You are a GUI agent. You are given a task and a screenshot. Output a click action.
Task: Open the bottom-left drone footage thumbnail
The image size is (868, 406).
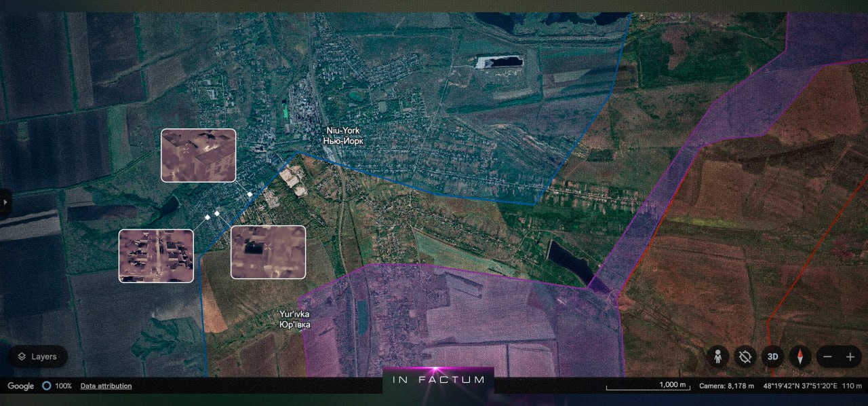[x=156, y=256]
